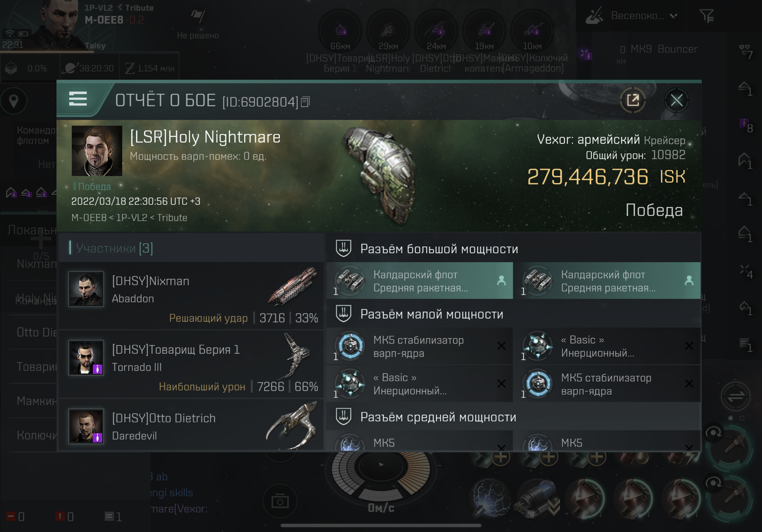Click Разъём малой мощности header
This screenshot has width=762, height=532.
click(513, 314)
